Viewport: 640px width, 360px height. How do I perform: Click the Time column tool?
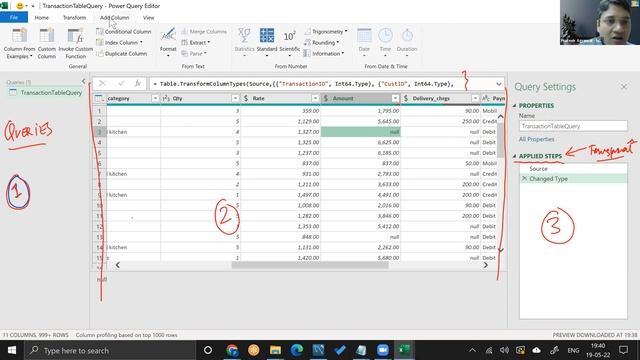385,42
